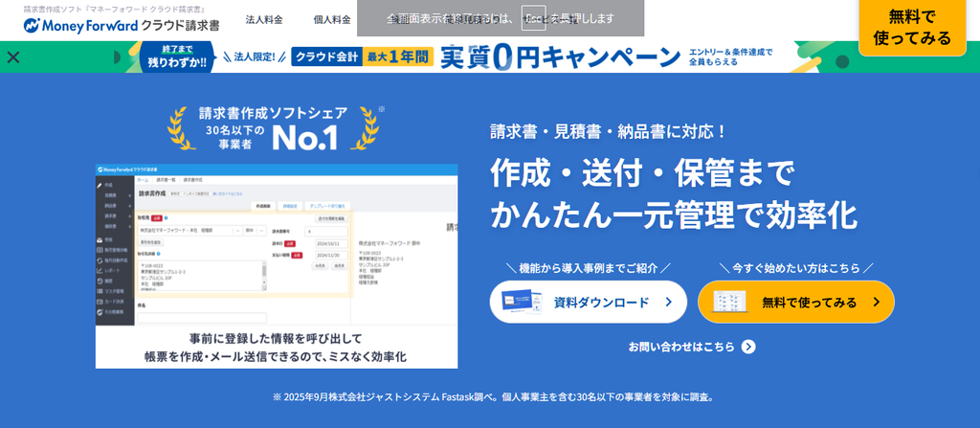Click the white 資料ダウンロード button
Image resolution: width=980 pixels, height=428 pixels.
click(x=589, y=302)
